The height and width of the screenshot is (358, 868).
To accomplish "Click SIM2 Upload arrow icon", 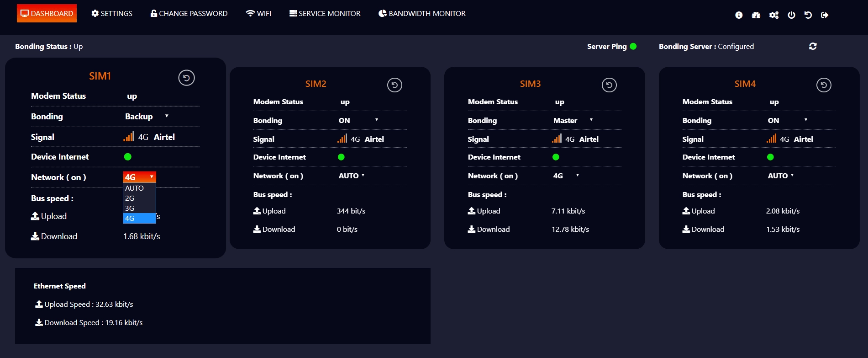I will coord(257,211).
